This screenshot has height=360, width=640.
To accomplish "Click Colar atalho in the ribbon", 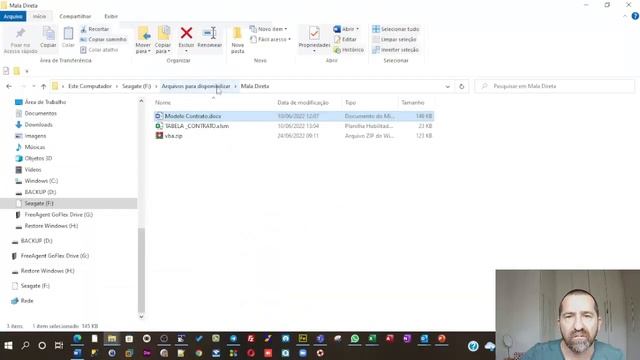I will coord(99,50).
